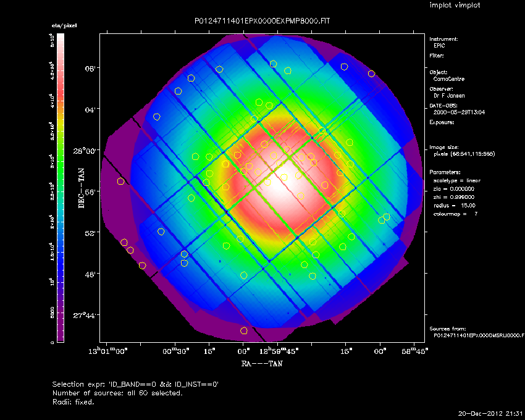The height and width of the screenshot is (420, 525).
Task: Click the 'Parameters:' heading
Action: pyautogui.click(x=445, y=172)
